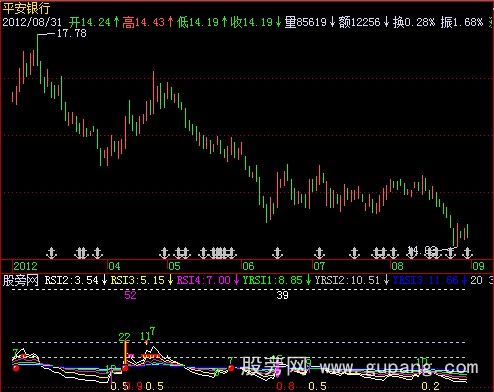Click the last anchor marker above 09 label
This screenshot has height=392, width=494.
(x=468, y=253)
